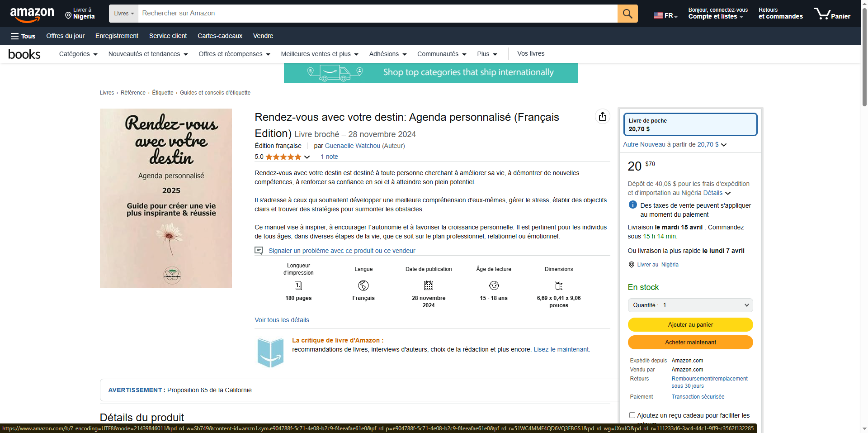This screenshot has width=868, height=433.
Task: Open Offres et récompenses menu
Action: point(234,54)
